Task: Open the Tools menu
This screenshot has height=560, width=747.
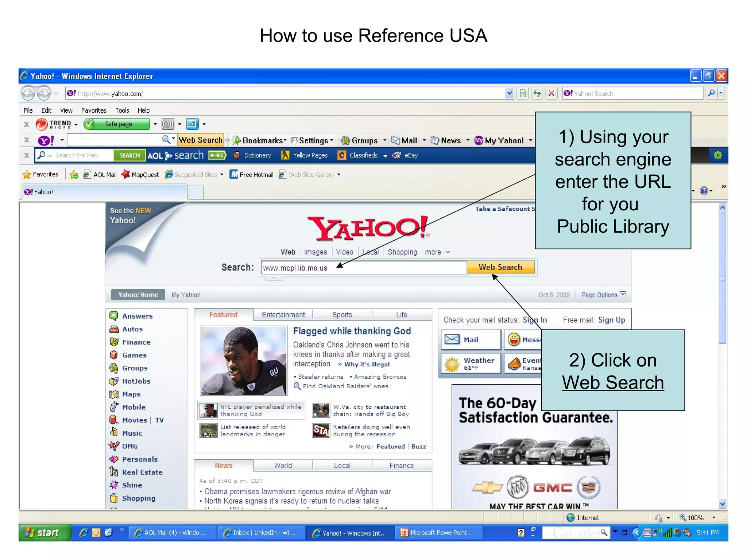Action: pyautogui.click(x=122, y=110)
